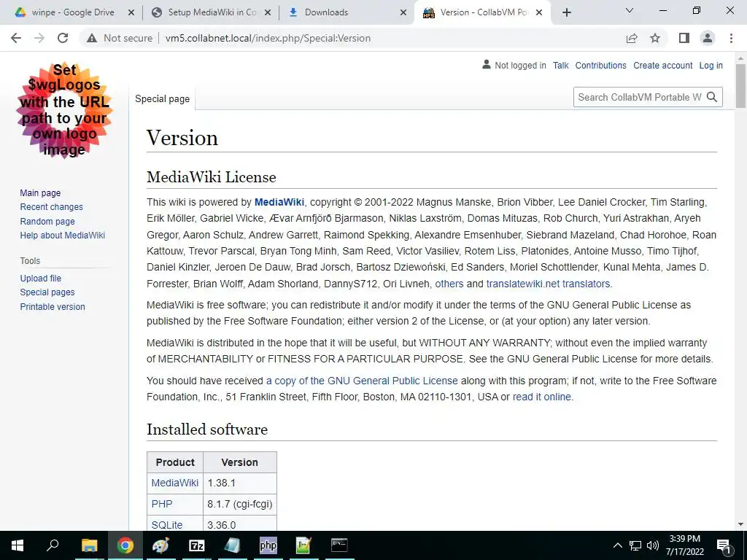Close the Downloads tab

pyautogui.click(x=403, y=13)
